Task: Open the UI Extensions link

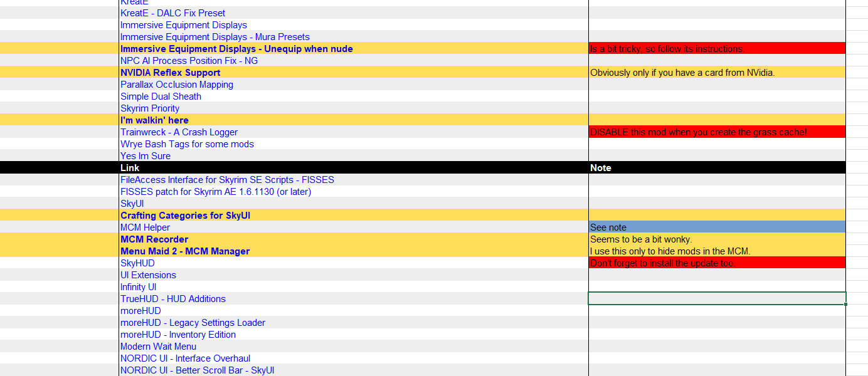Action: 148,275
